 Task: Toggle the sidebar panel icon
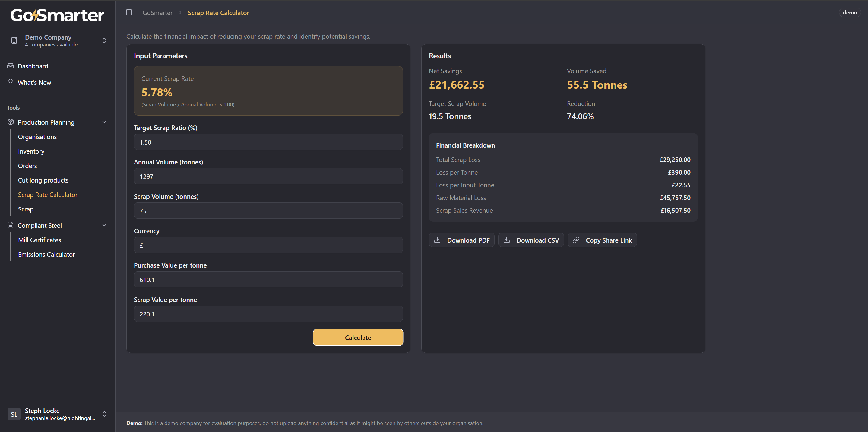point(129,12)
